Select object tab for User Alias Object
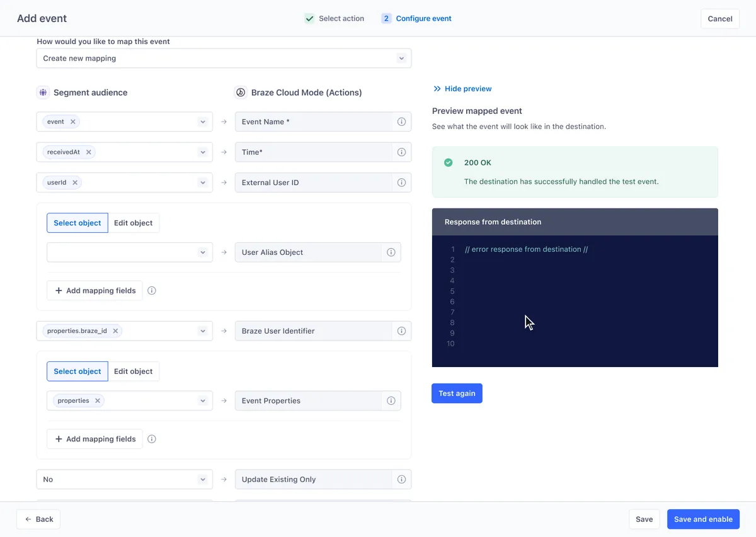The width and height of the screenshot is (756, 537). coord(77,223)
